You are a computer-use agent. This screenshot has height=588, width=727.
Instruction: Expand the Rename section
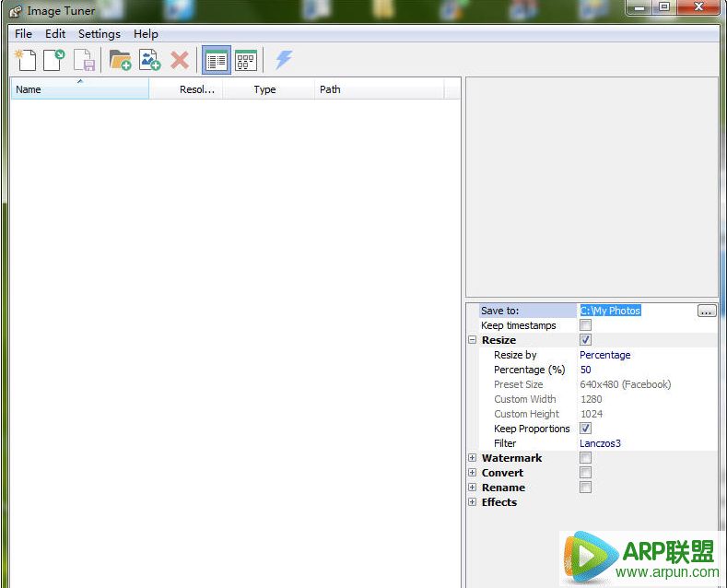(x=472, y=487)
